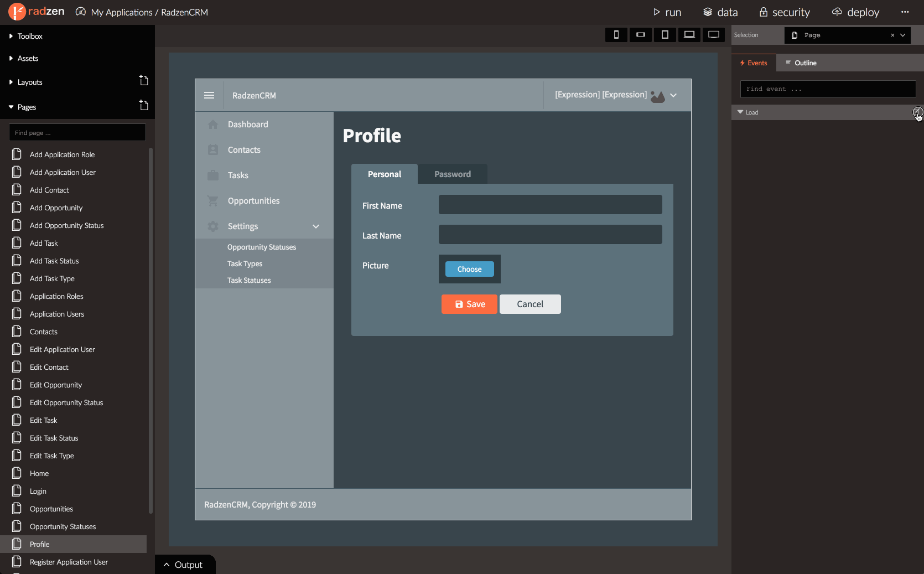924x574 pixels.
Task: Click the blue Choose picture button
Action: click(x=470, y=269)
